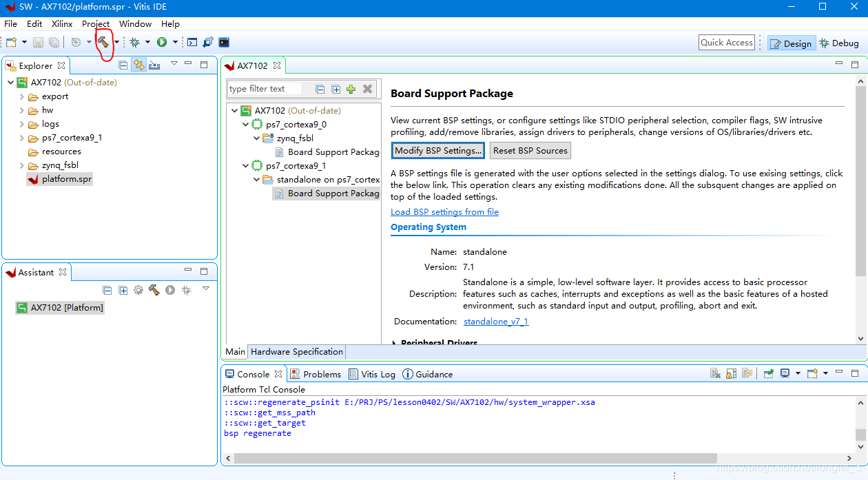
Task: Click the type filter text field
Action: pos(265,88)
